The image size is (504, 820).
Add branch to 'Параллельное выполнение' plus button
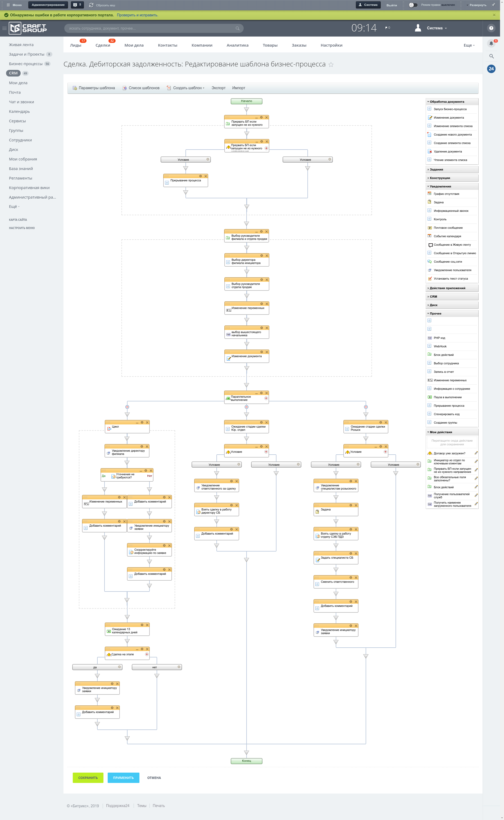tap(266, 398)
